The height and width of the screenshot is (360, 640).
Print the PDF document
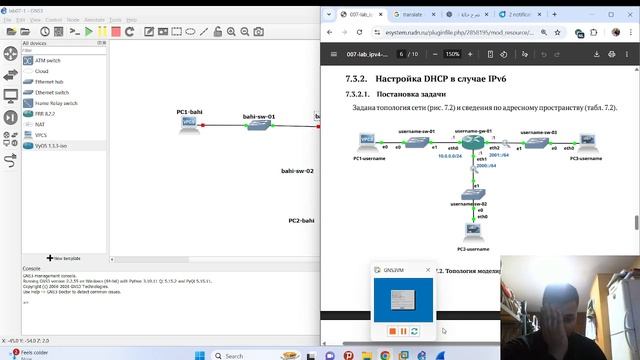click(611, 54)
